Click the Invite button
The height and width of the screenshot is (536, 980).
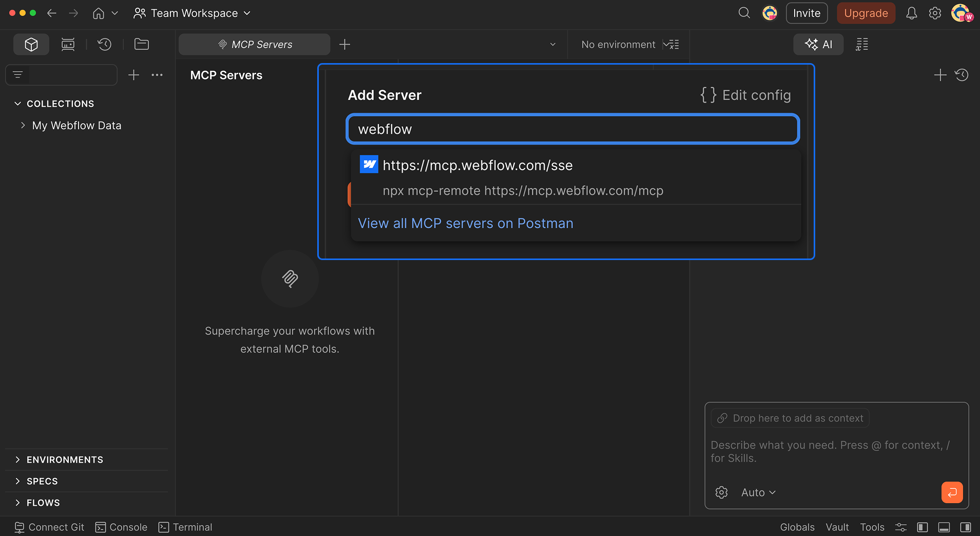click(806, 13)
